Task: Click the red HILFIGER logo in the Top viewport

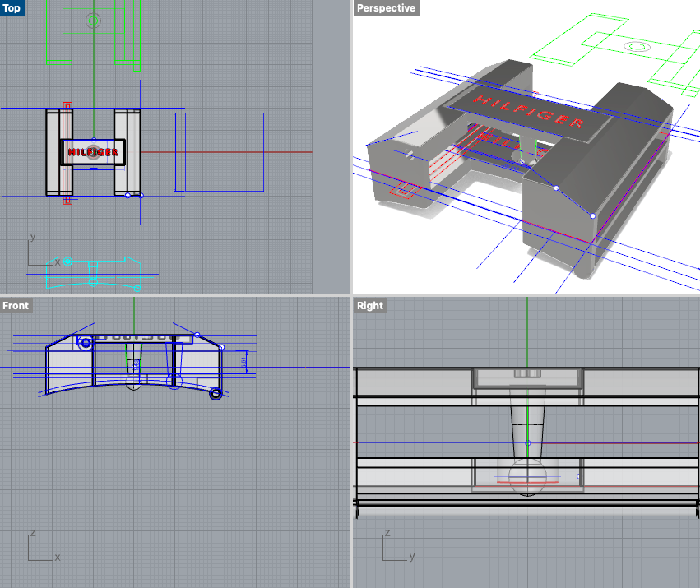Action: (x=94, y=152)
